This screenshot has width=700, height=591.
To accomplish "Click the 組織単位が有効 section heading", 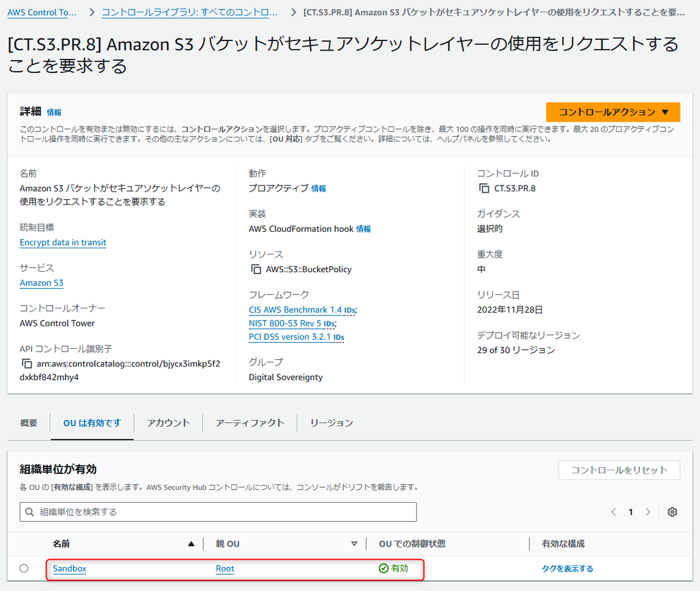I will click(x=58, y=469).
